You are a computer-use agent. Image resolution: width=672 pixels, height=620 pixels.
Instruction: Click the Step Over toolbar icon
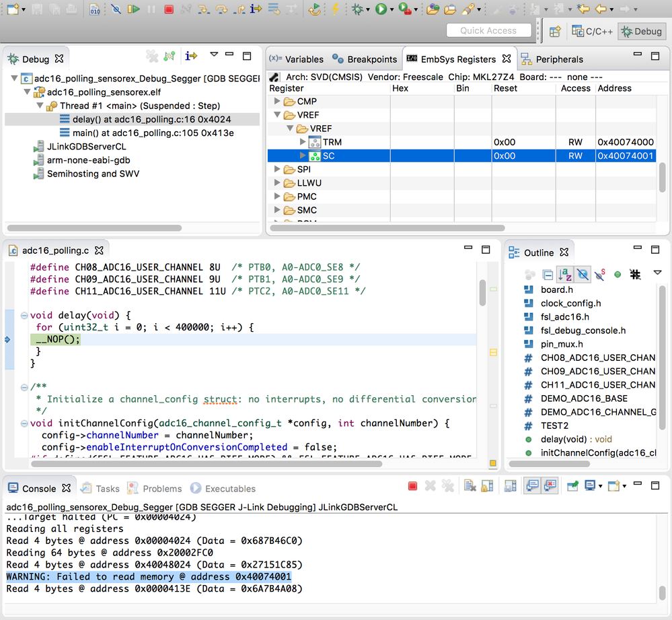coord(221,9)
